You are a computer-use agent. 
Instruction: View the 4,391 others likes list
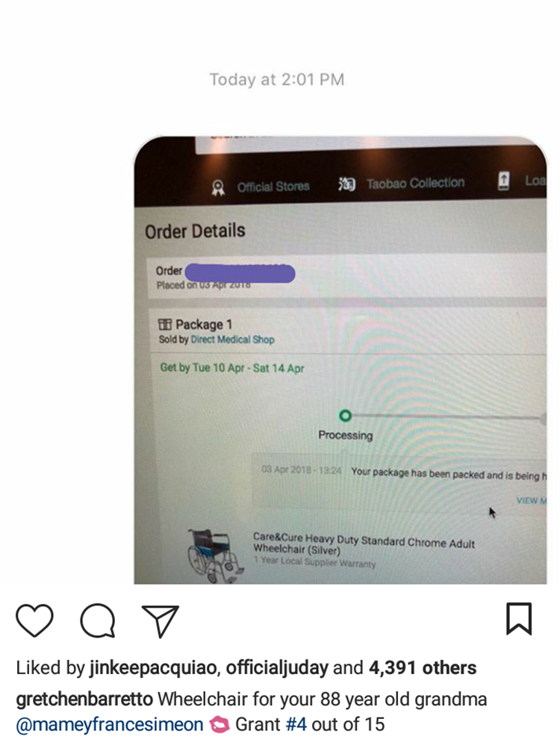click(423, 667)
